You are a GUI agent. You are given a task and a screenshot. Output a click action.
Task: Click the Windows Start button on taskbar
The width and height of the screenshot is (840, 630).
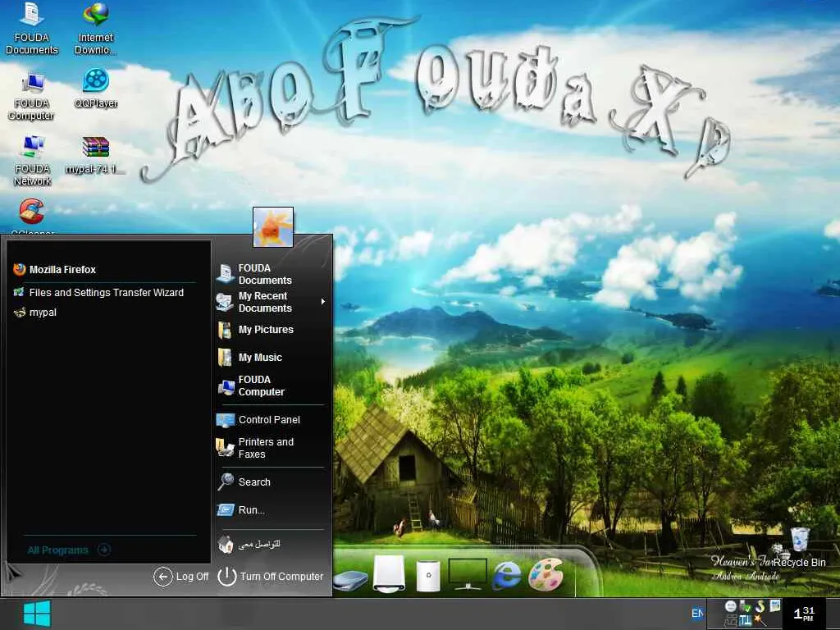(x=37, y=614)
